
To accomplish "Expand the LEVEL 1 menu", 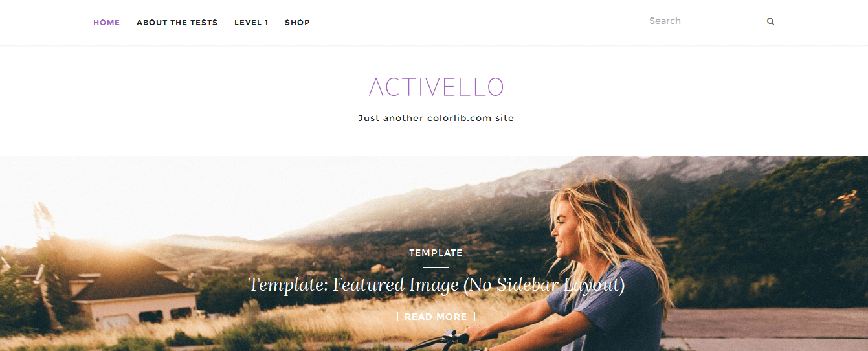I will click(x=251, y=23).
